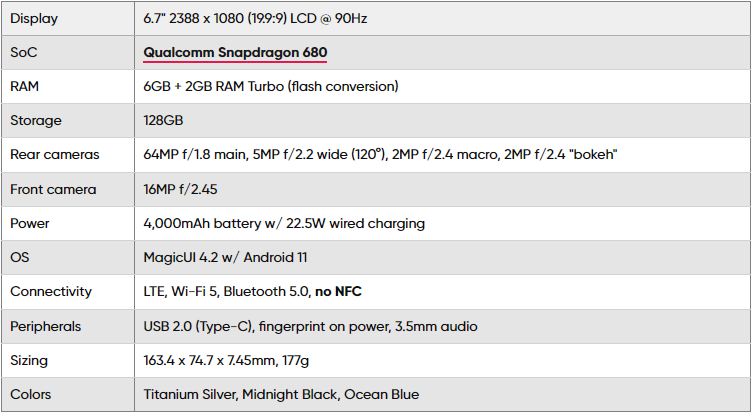Click the Storage row label
Viewport: 754px width, 412px height.
[x=36, y=120]
